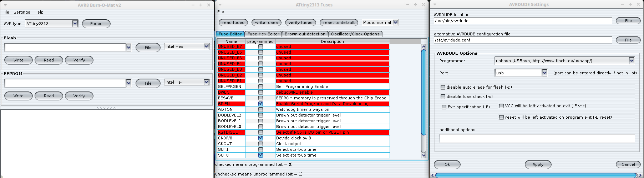The height and width of the screenshot is (178, 644).
Task: Enable reset left activated on exit checkbox
Action: coord(501,117)
